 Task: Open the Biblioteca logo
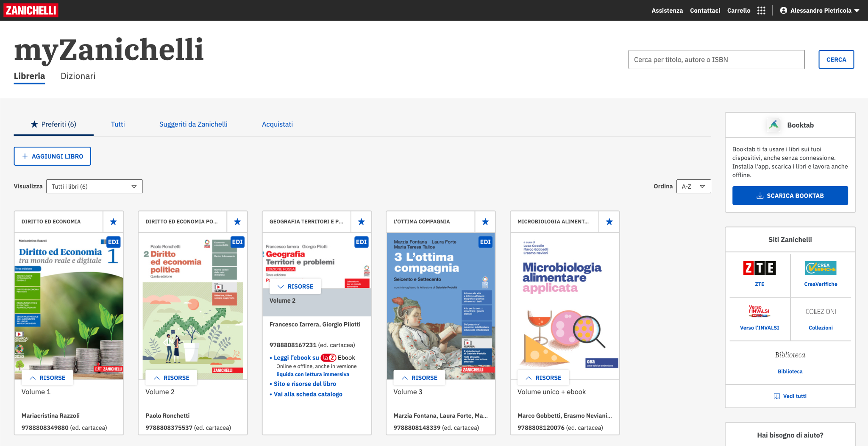coord(790,355)
